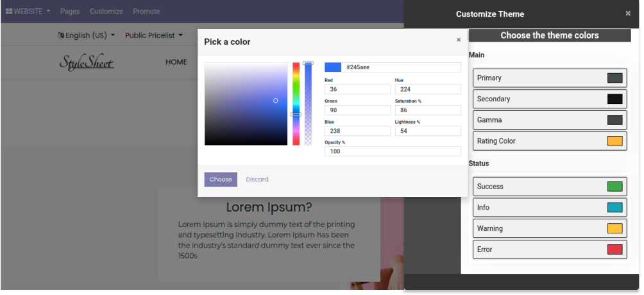Click the Secondary theme color row
644x295 pixels.
[550, 99]
